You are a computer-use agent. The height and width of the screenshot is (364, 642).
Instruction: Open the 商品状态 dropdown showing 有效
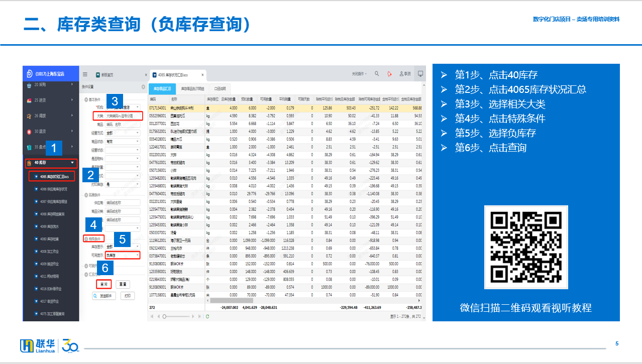click(123, 141)
